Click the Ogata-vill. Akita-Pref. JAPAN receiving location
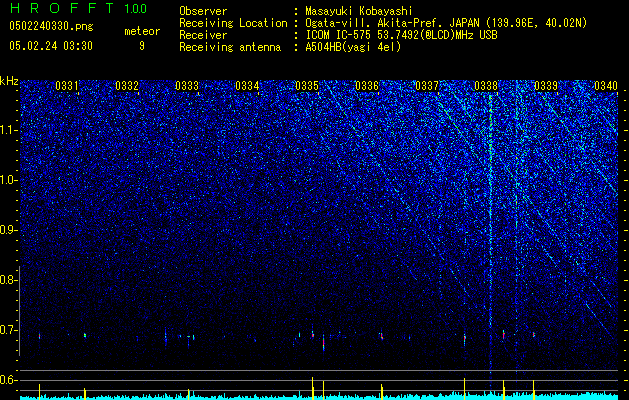629x400 pixels. click(x=446, y=23)
